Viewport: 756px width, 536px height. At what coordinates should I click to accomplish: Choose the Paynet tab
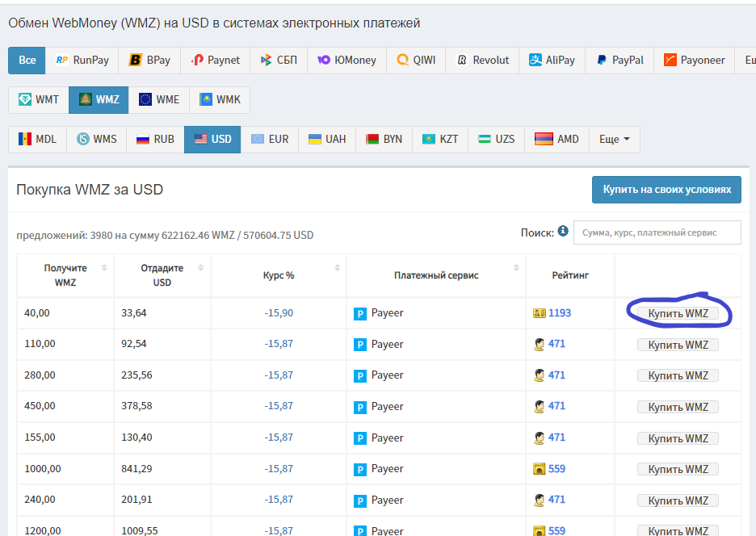point(215,61)
